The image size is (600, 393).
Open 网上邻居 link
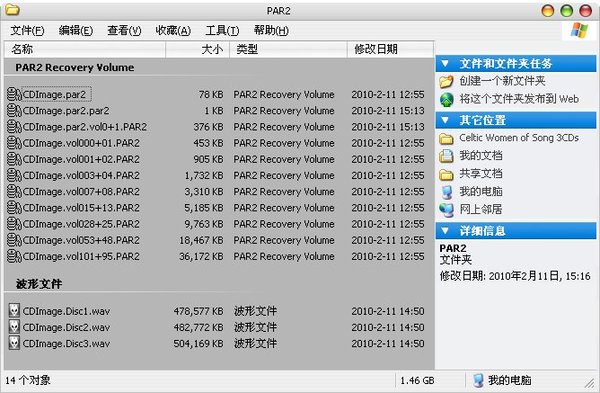(481, 210)
